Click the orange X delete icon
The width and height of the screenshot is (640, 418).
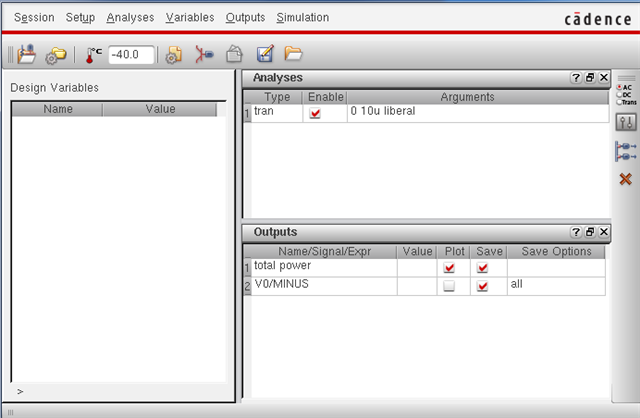click(x=626, y=179)
